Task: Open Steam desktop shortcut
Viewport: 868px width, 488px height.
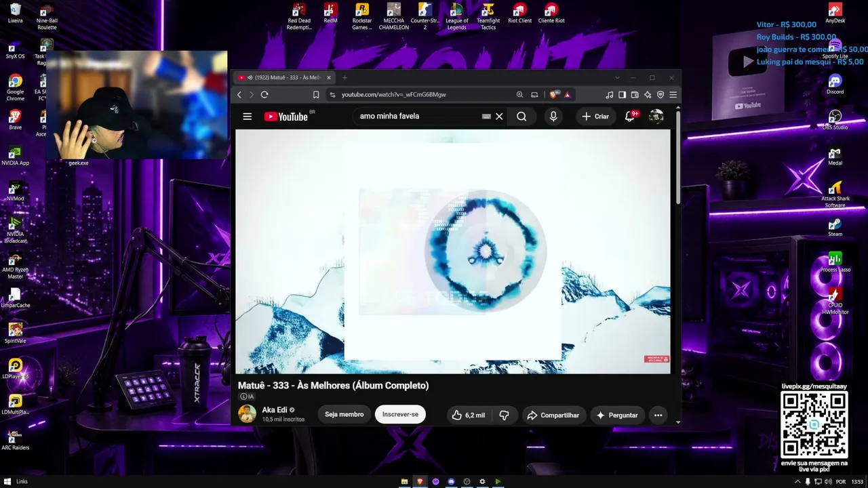Action: (835, 227)
